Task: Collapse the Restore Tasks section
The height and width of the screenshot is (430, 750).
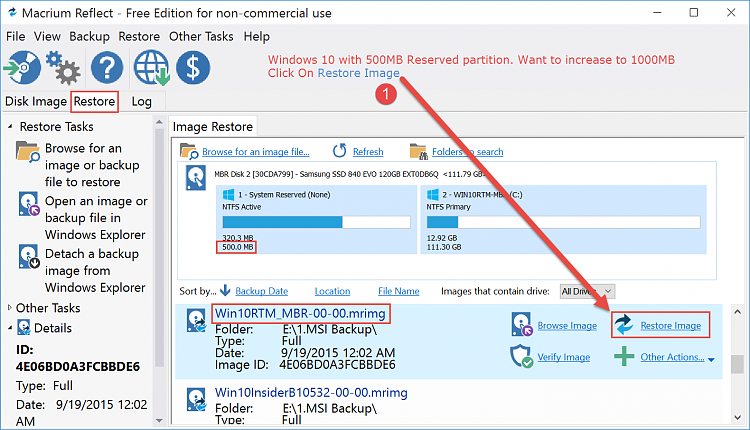Action: [x=10, y=126]
